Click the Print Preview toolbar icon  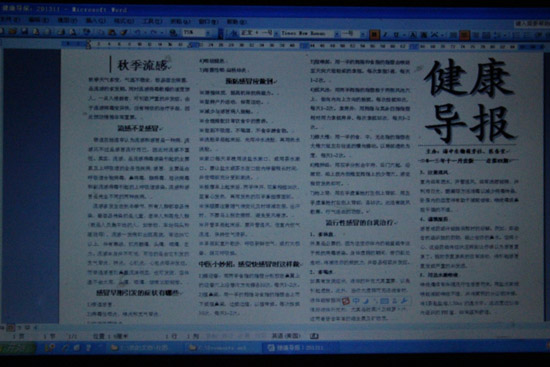coord(73,32)
